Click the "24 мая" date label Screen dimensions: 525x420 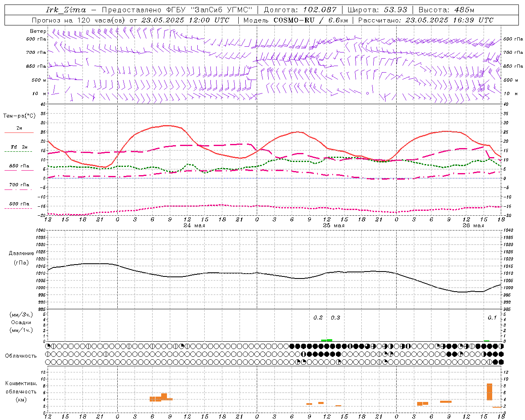pyautogui.click(x=194, y=226)
